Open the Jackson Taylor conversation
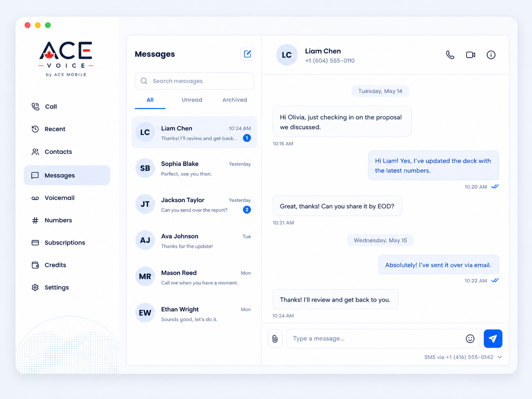Screen dimensions: 532x399 tap(194, 204)
